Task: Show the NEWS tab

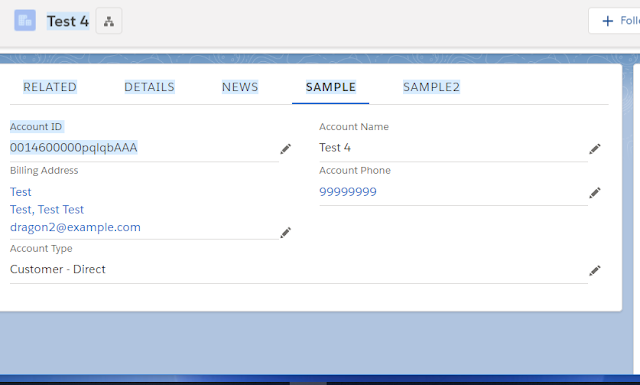Action: [240, 87]
